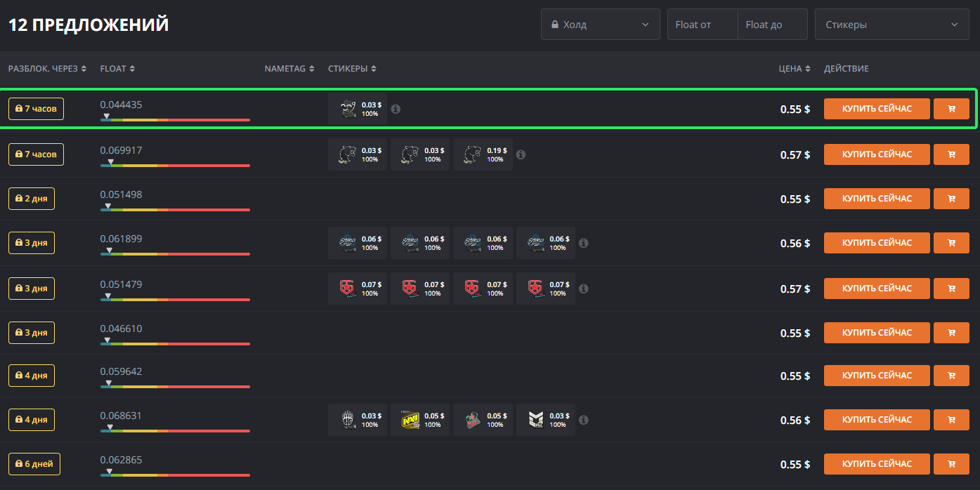
Task: Click cart icon for 0.069917 float offer
Action: click(x=951, y=154)
